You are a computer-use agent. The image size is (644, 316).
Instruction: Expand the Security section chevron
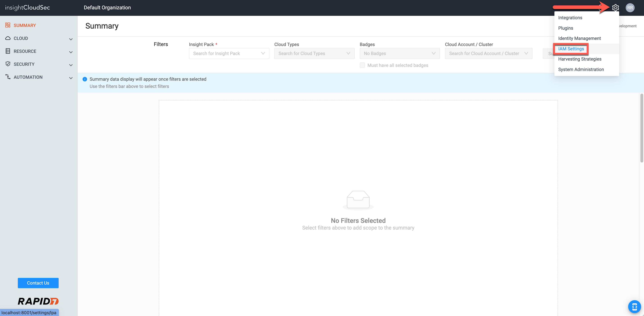coord(71,65)
